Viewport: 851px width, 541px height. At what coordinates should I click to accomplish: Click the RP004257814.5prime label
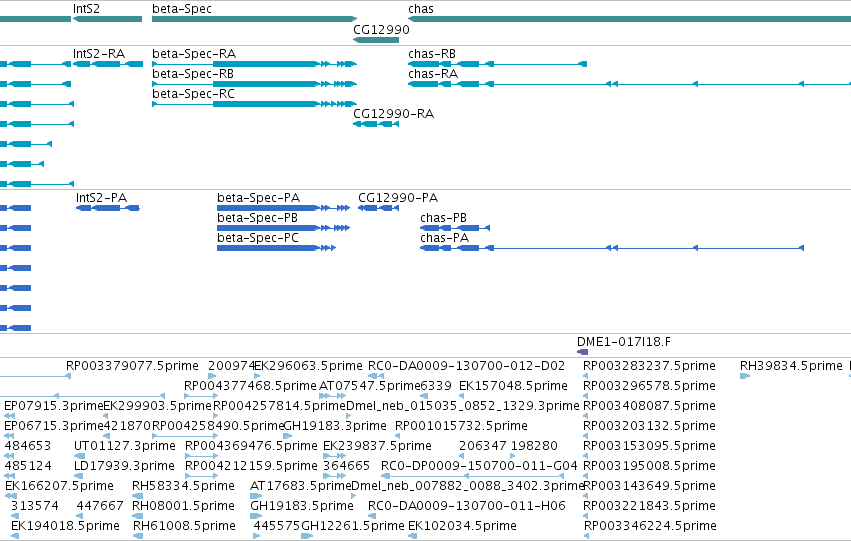[280, 406]
